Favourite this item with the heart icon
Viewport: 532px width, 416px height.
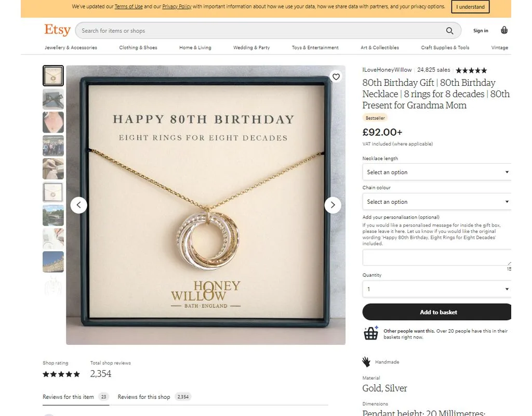[x=336, y=77]
